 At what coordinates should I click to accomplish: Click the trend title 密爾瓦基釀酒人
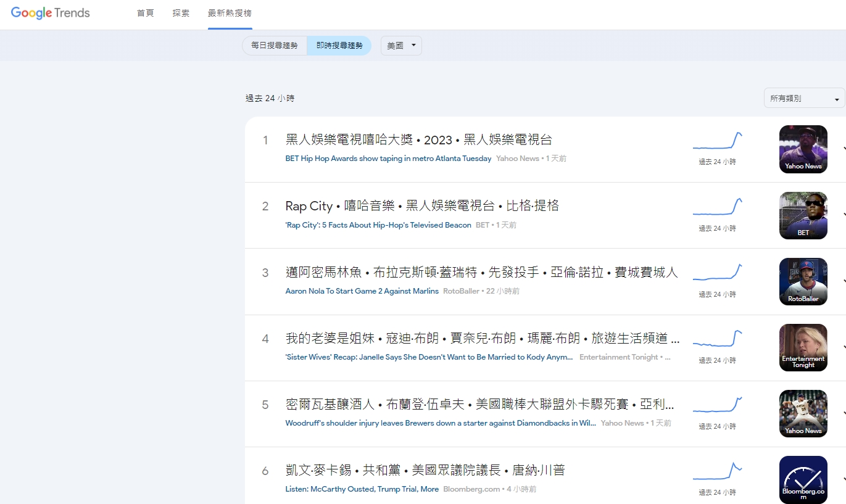480,405
